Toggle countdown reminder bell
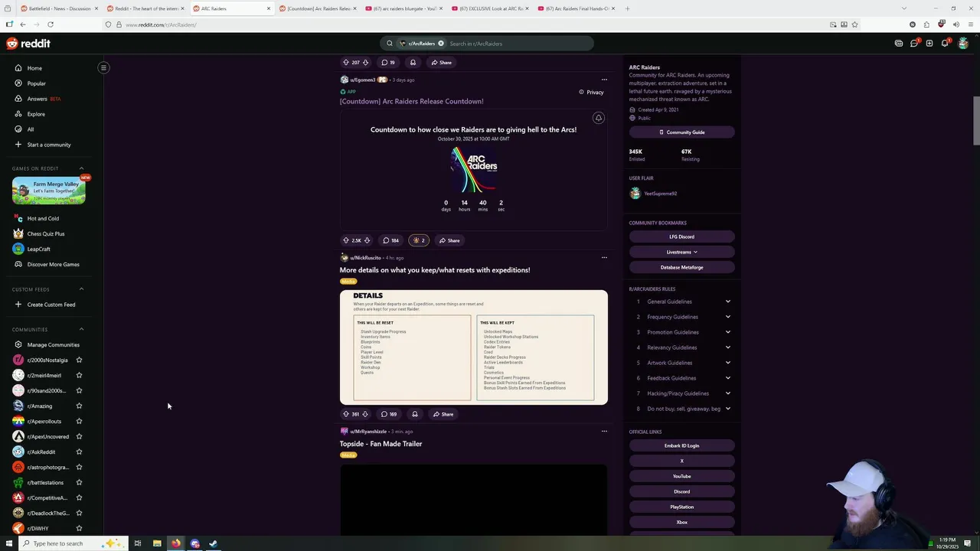The image size is (980, 551). tap(599, 118)
